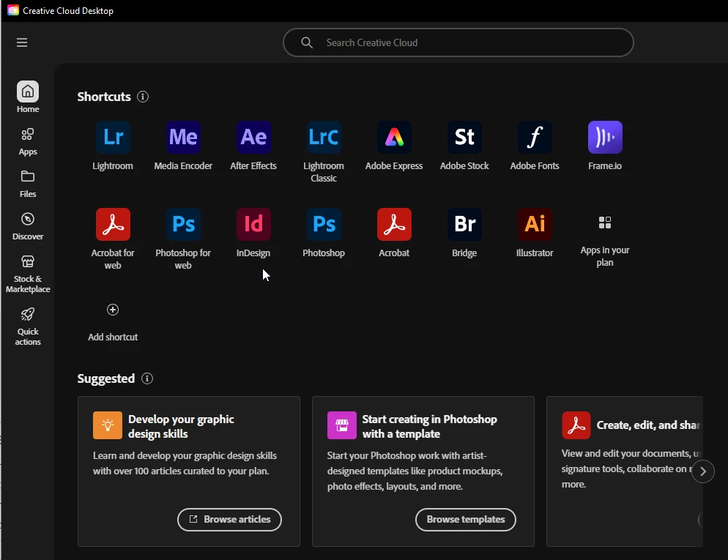The height and width of the screenshot is (560, 728).
Task: Click the Creative Cloud title bar logo
Action: pos(13,10)
